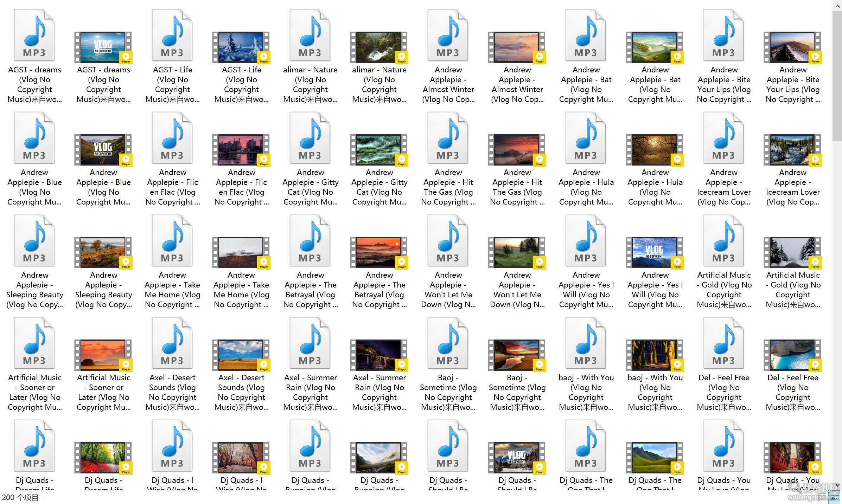This screenshot has width=842, height=504.
Task: Select the AGST - dreams video with ocean VLOG thumbnail
Action: click(x=103, y=47)
